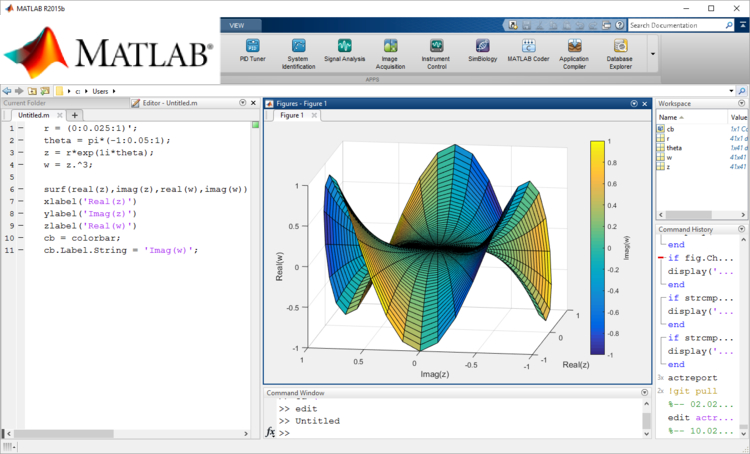Viewport: 750px width, 454px height.
Task: Switch to the VIEW ribbon tab
Action: point(236,25)
